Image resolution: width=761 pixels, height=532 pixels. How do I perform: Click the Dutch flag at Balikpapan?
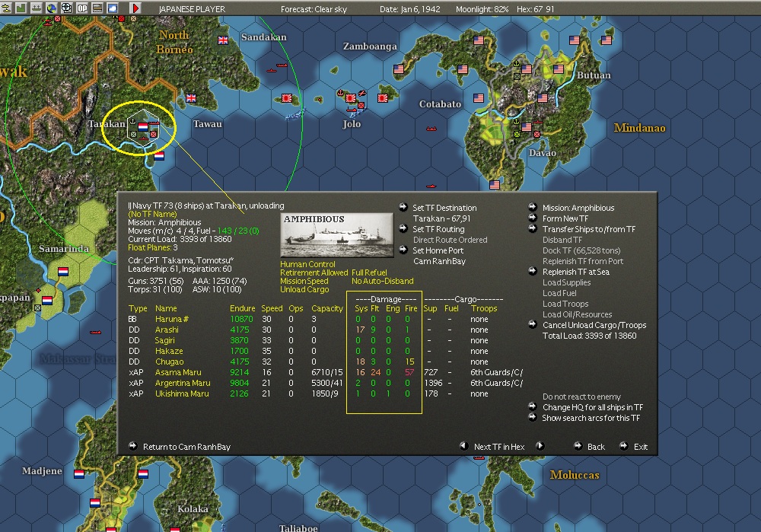[x=47, y=301]
